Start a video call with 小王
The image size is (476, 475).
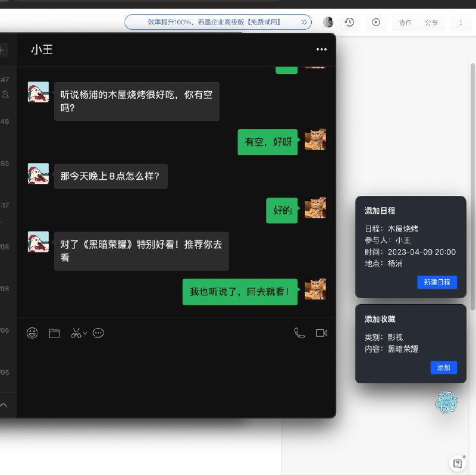(x=322, y=333)
